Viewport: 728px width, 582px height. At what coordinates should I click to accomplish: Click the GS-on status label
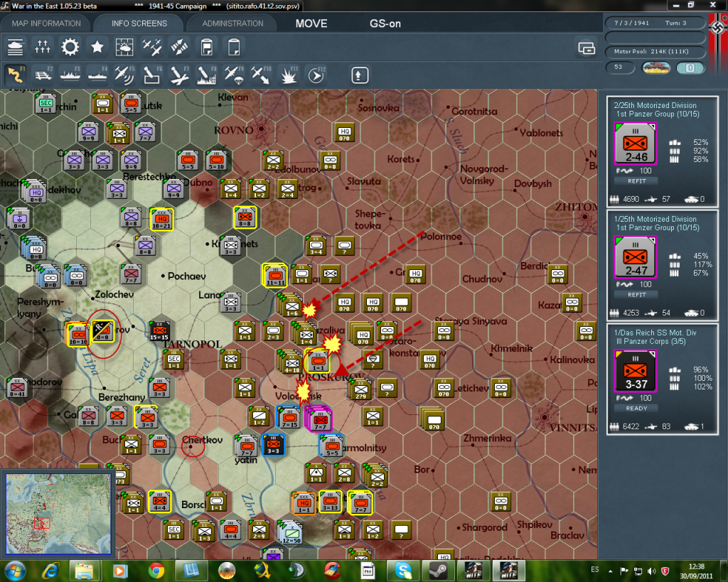pos(385,23)
